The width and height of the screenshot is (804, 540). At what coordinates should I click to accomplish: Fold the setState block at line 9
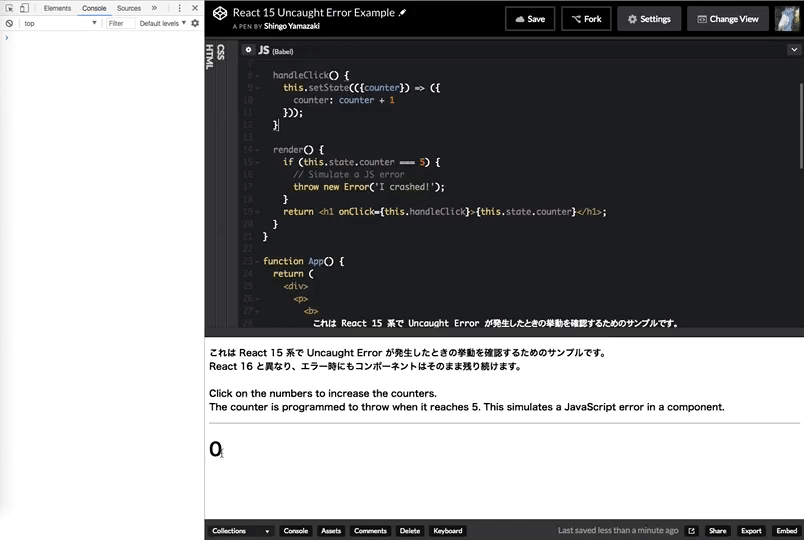pos(257,88)
